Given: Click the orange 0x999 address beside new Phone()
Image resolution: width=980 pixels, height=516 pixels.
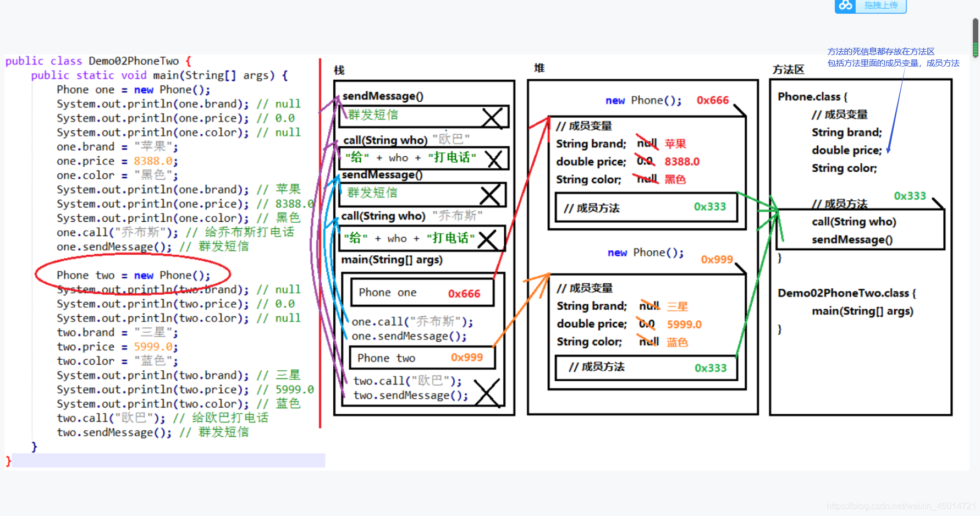Looking at the screenshot, I should tap(717, 259).
